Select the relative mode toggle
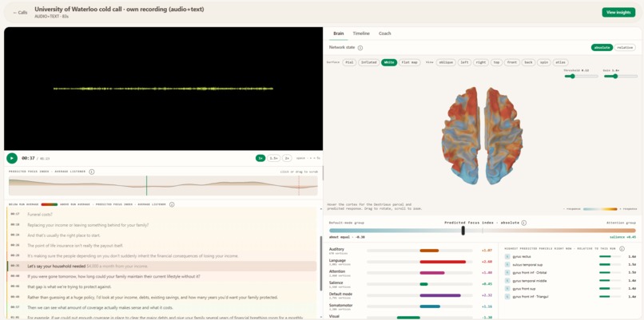Screen dimensions: 644x320 click(625, 48)
